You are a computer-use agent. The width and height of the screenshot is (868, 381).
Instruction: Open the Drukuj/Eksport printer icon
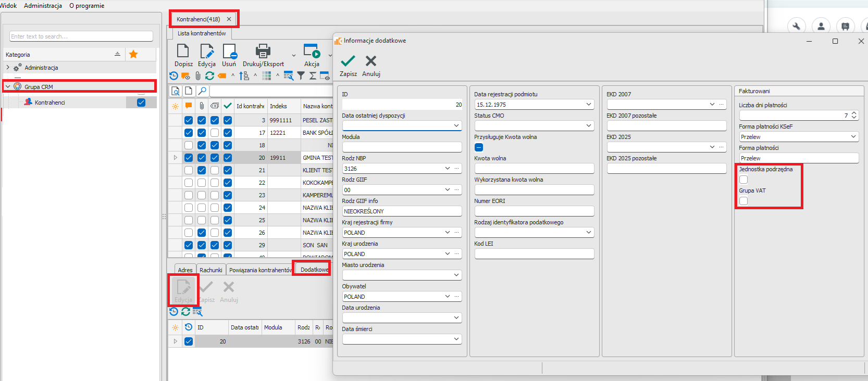263,51
